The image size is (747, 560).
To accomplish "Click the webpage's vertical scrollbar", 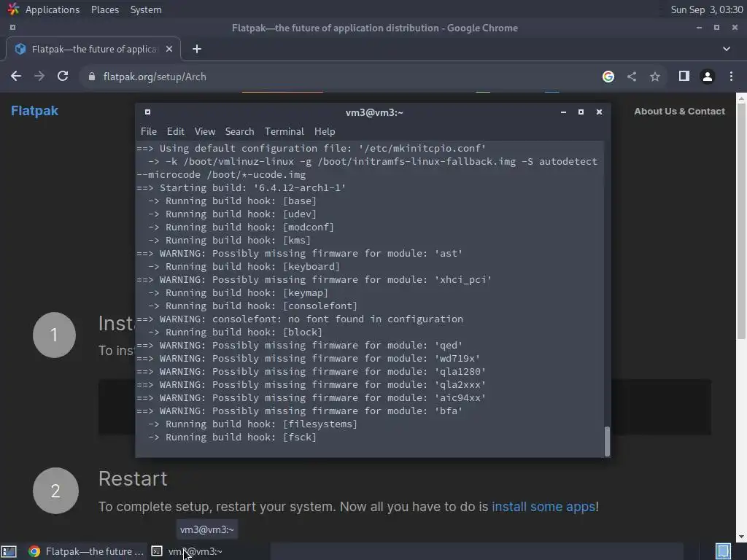I will pyautogui.click(x=741, y=222).
